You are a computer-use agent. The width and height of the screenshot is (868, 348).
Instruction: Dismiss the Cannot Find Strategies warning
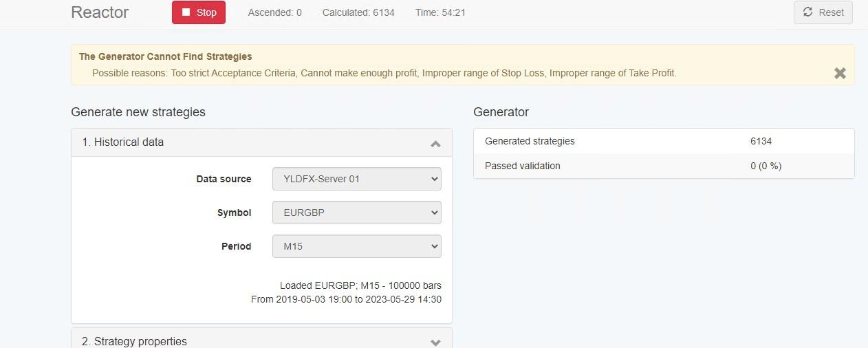pos(840,73)
